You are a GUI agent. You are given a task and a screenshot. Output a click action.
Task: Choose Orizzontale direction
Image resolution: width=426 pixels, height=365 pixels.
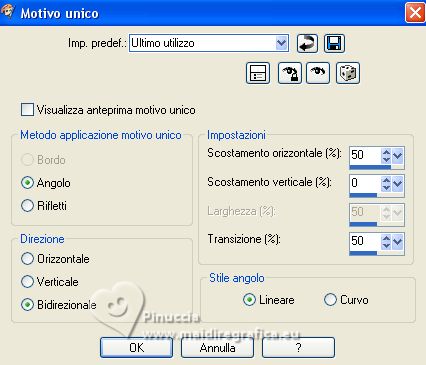click(27, 259)
